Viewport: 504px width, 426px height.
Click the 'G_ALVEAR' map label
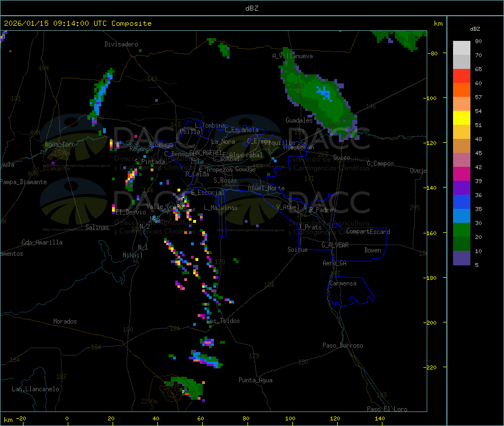335,245
